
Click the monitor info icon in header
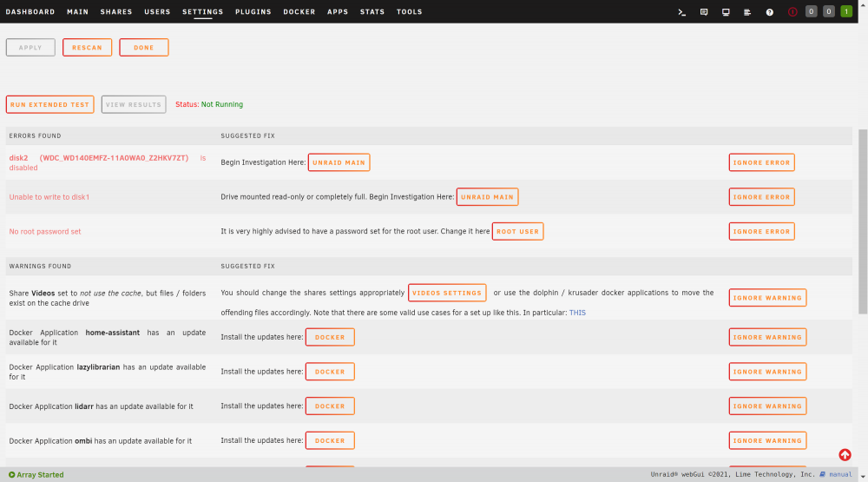click(726, 12)
